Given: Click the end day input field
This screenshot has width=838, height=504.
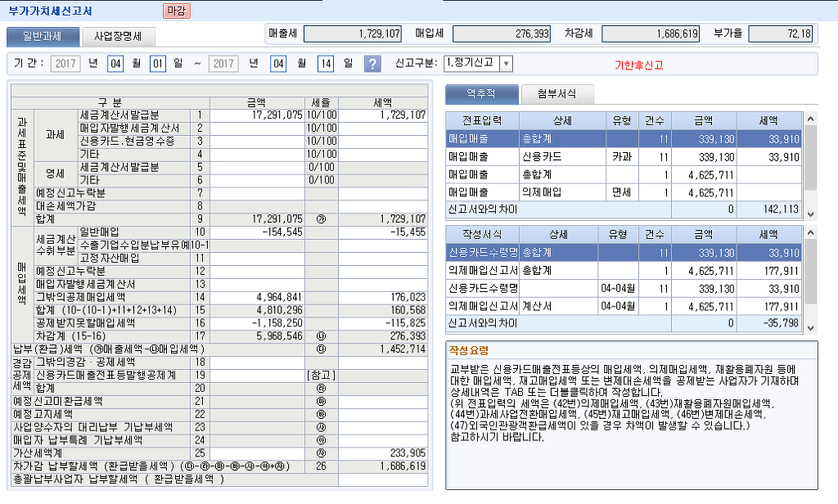Looking at the screenshot, I should (326, 64).
